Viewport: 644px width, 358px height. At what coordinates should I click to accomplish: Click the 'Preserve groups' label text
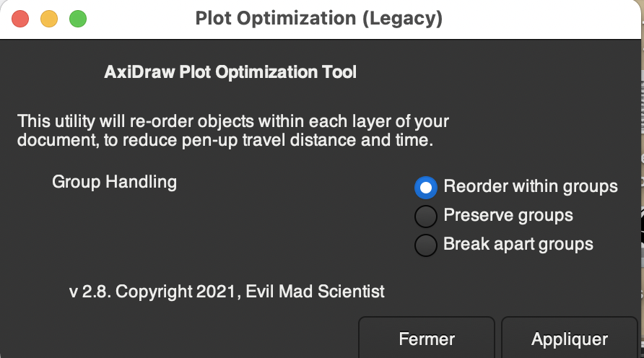(508, 215)
